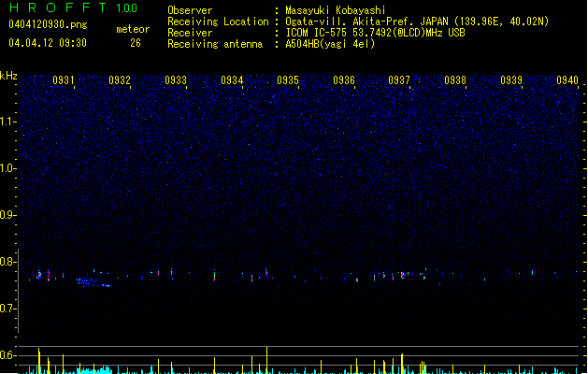Click the 0931 time marker
The width and height of the screenshot is (588, 374).
(x=64, y=79)
